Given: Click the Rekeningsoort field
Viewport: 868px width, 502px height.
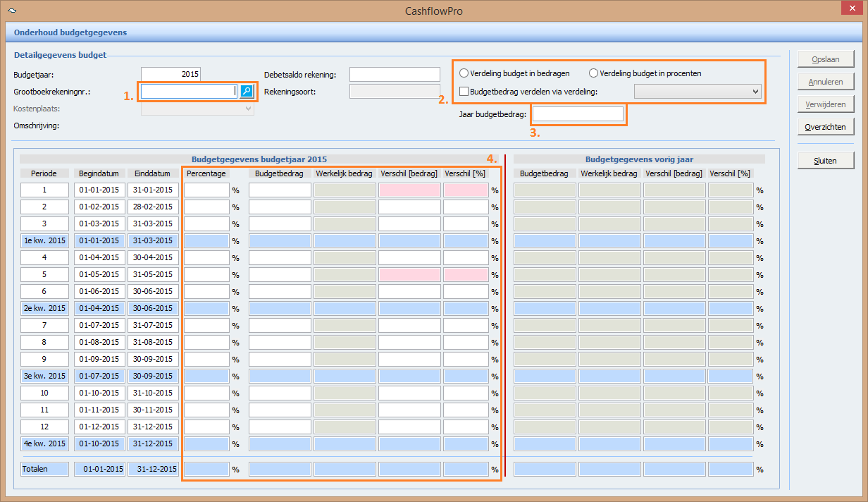Looking at the screenshot, I should point(395,91).
